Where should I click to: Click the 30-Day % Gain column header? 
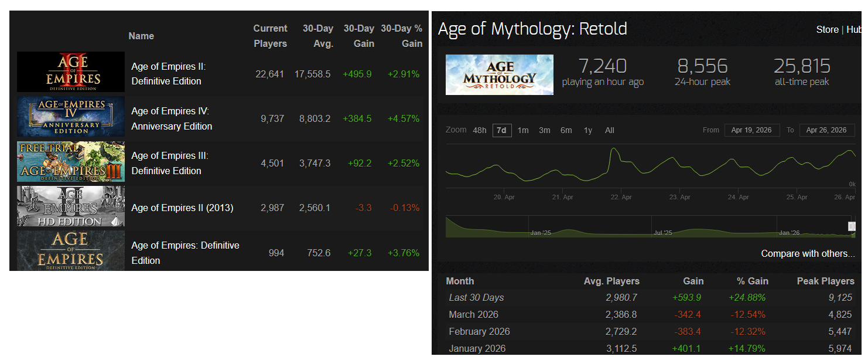pyautogui.click(x=402, y=36)
